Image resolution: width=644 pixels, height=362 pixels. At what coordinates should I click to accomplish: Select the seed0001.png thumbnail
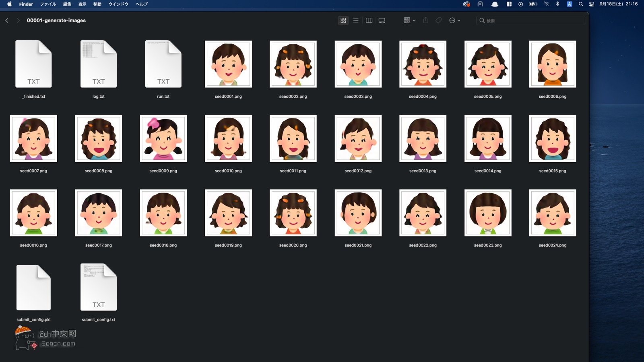click(228, 64)
